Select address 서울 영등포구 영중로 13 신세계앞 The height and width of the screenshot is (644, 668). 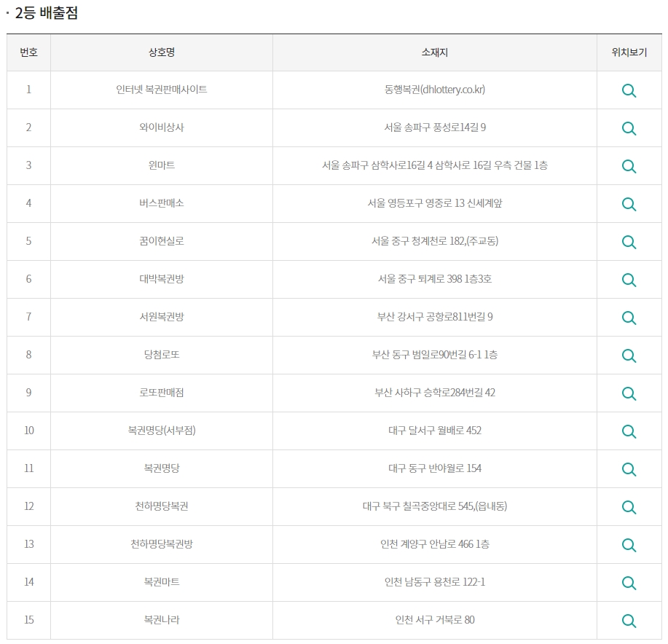435,203
